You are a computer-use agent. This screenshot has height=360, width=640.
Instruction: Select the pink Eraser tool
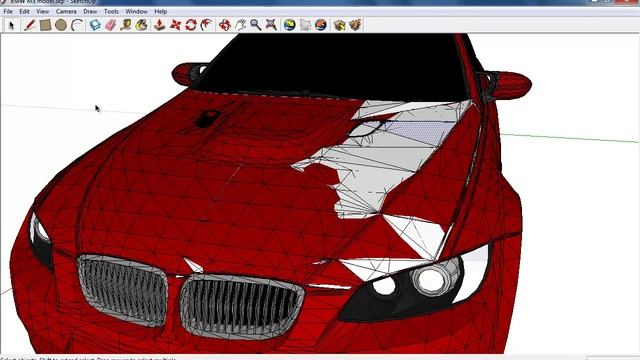coord(111,25)
